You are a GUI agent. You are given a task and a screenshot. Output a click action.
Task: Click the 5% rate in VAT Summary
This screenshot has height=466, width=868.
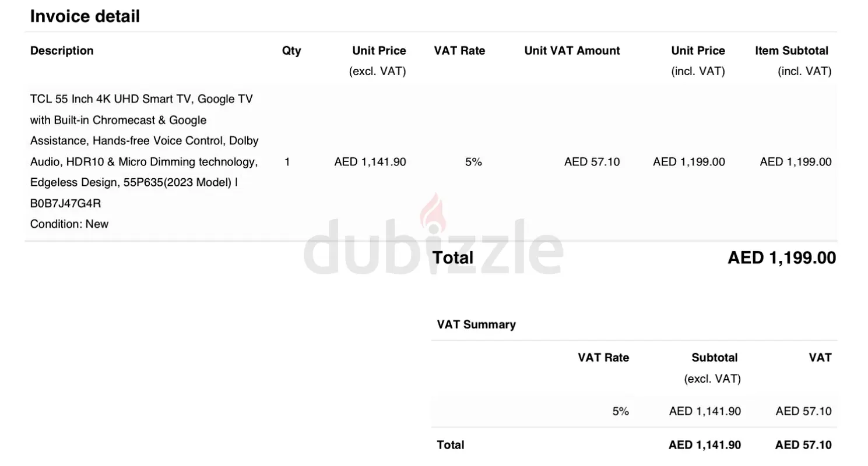(620, 411)
